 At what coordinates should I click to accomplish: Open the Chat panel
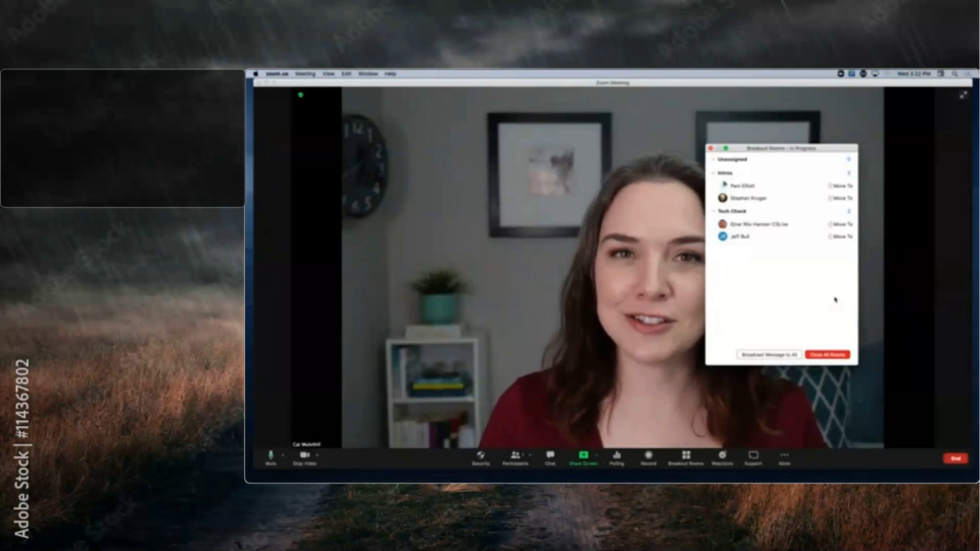click(550, 458)
